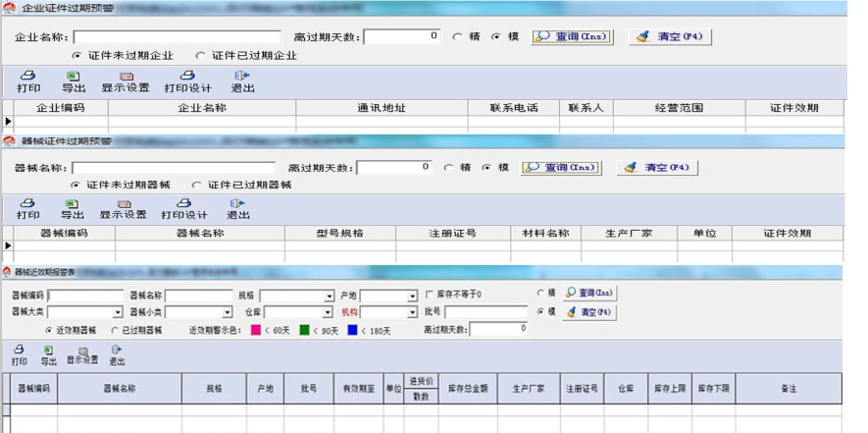Open the 器械小类 dropdown
This screenshot has width=868, height=433.
coord(227,312)
